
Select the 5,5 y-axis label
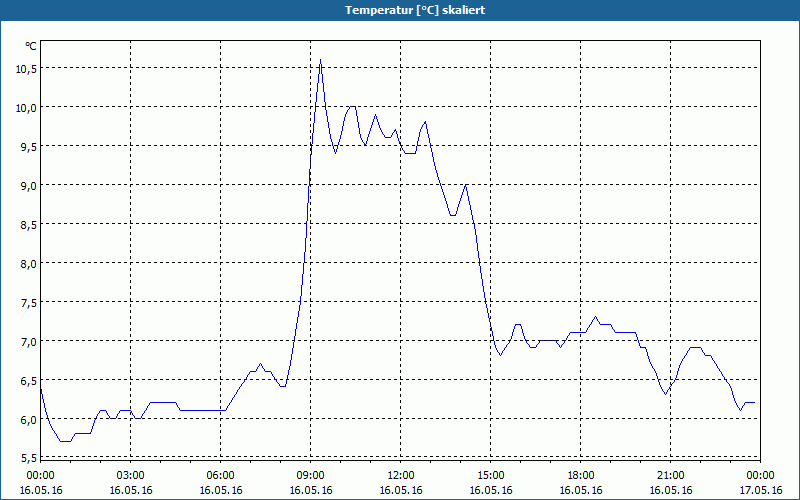[x=29, y=458]
